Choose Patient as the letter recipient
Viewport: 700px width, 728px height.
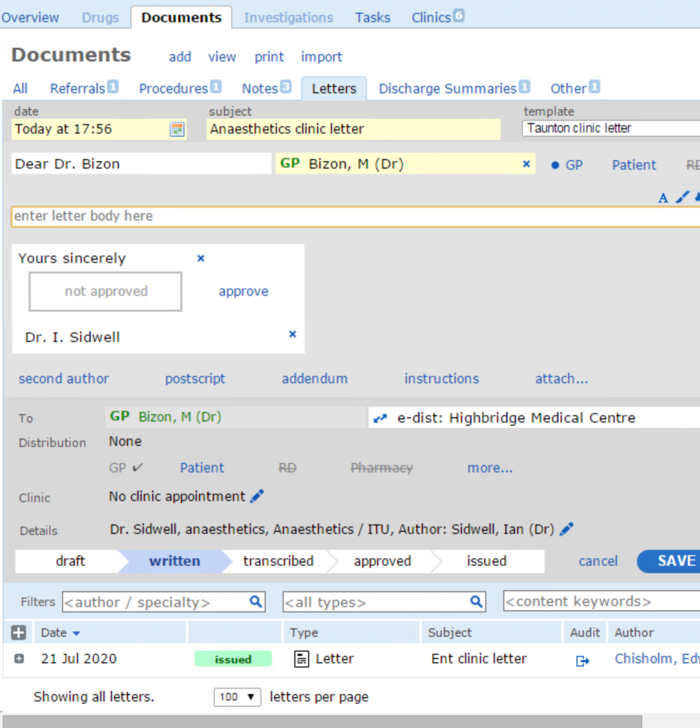[634, 165]
